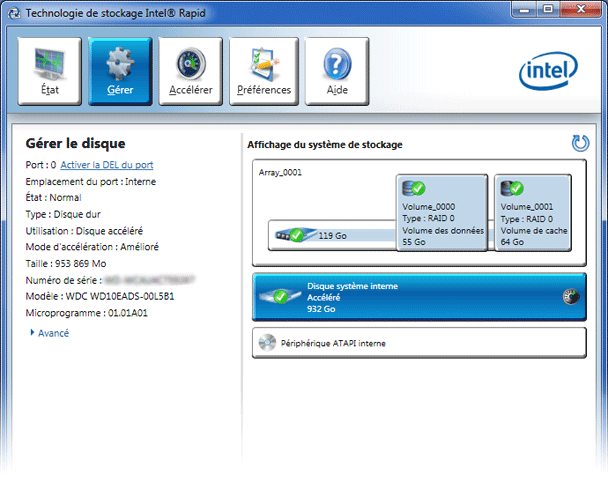The image size is (608, 483).
Task: Open the Aide help section
Action: (x=337, y=72)
